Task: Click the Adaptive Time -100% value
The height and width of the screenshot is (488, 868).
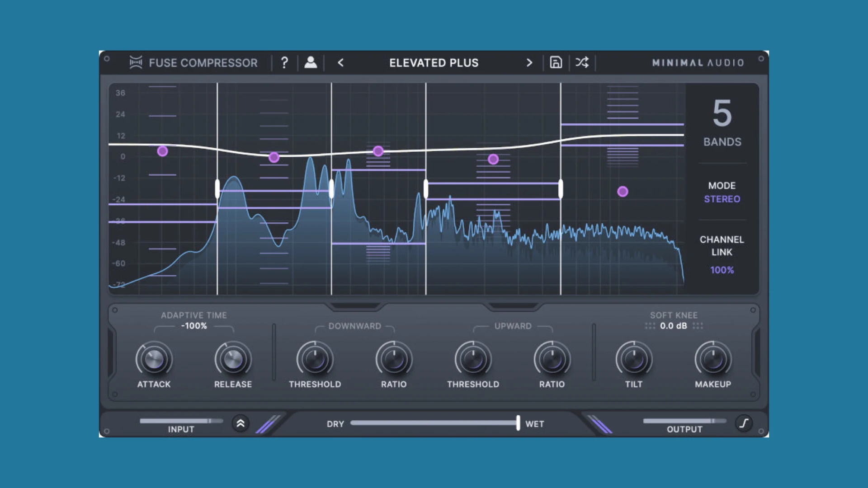Action: point(194,326)
